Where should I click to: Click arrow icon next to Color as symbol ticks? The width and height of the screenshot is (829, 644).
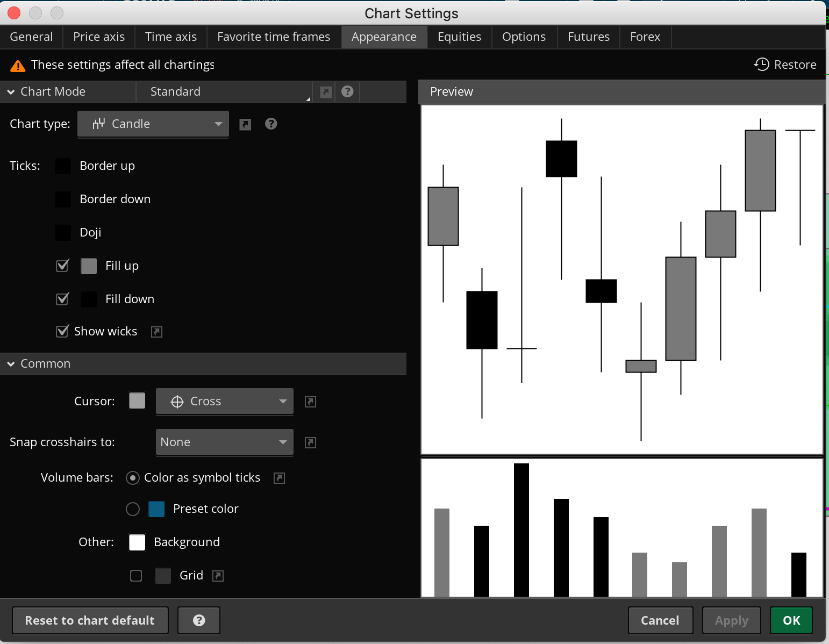(279, 478)
